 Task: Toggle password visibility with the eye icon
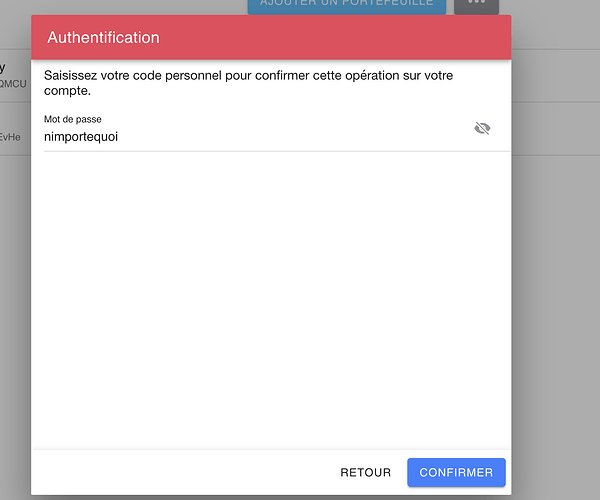(x=482, y=128)
